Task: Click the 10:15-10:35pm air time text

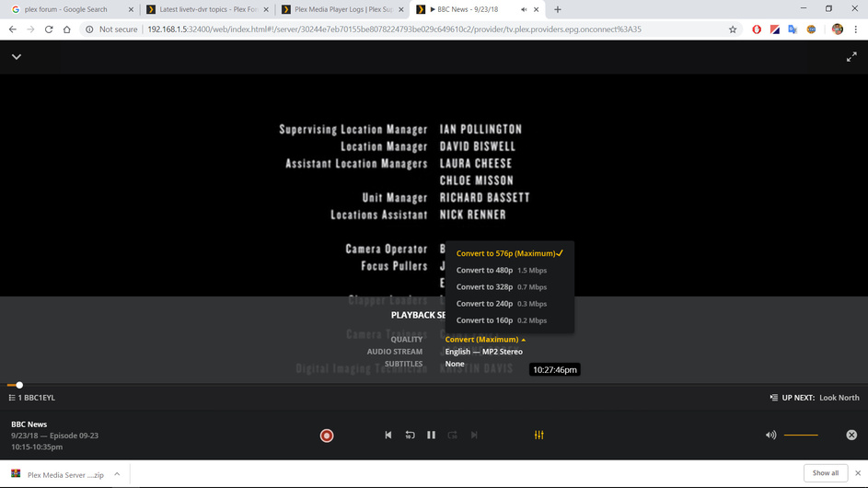Action: (x=37, y=447)
